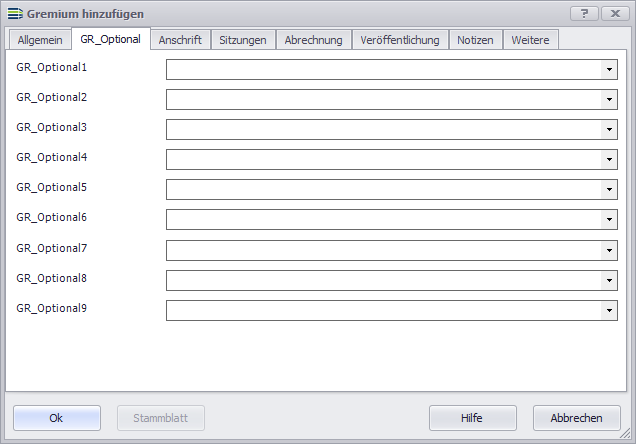Expand the GR_Optional3 dropdown list
This screenshot has width=636, height=444.
click(x=608, y=130)
